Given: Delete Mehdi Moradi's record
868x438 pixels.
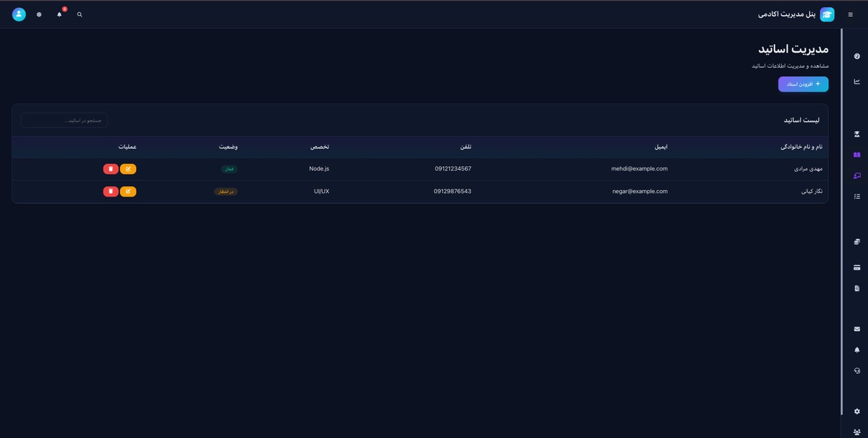Looking at the screenshot, I should pyautogui.click(x=111, y=169).
